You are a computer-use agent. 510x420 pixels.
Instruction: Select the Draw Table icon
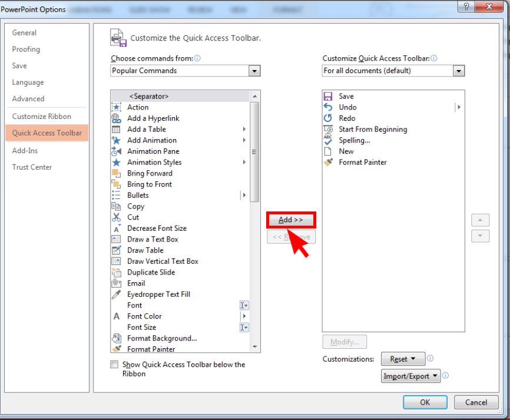tap(116, 250)
